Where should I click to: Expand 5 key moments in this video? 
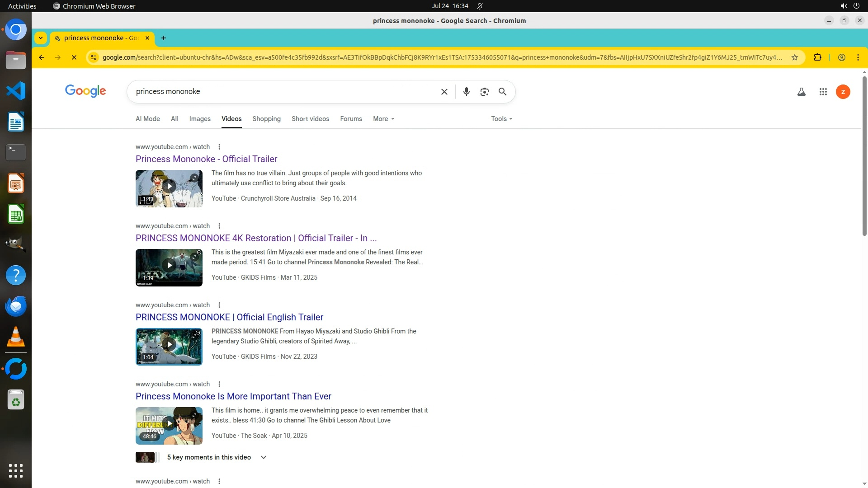click(x=264, y=457)
